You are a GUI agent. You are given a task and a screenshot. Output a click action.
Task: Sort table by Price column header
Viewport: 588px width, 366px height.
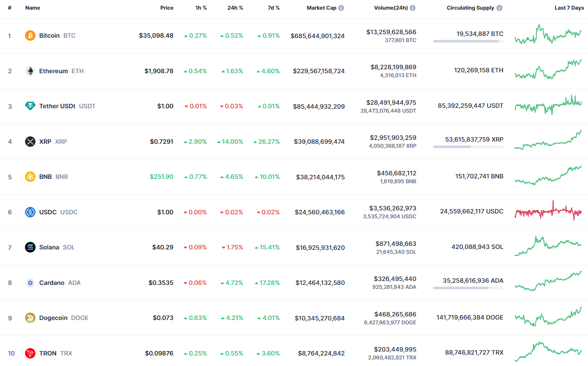click(x=167, y=8)
